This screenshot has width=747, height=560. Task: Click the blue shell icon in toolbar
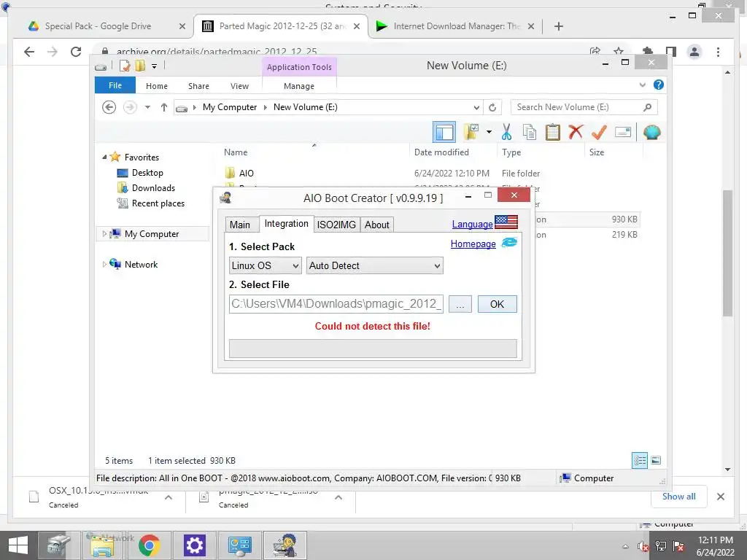point(651,132)
